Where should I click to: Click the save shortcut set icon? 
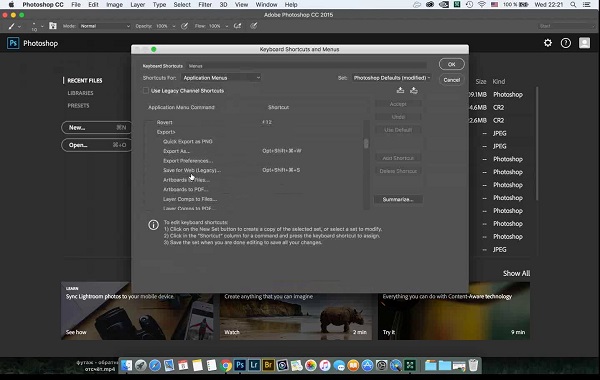point(400,90)
